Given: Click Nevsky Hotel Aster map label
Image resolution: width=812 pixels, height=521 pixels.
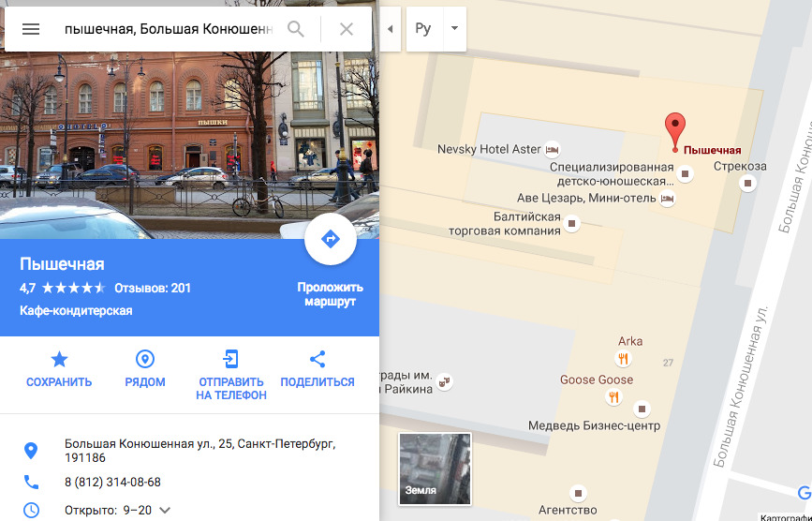Looking at the screenshot, I should (x=489, y=149).
